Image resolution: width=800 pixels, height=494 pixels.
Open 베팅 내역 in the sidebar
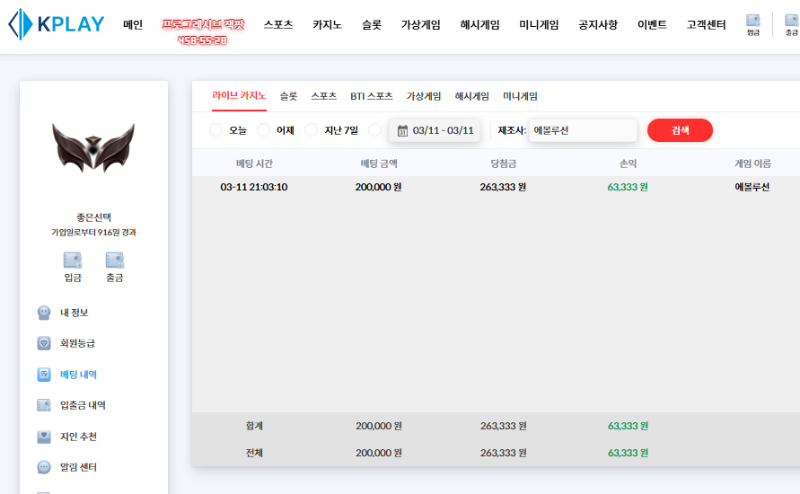point(78,375)
